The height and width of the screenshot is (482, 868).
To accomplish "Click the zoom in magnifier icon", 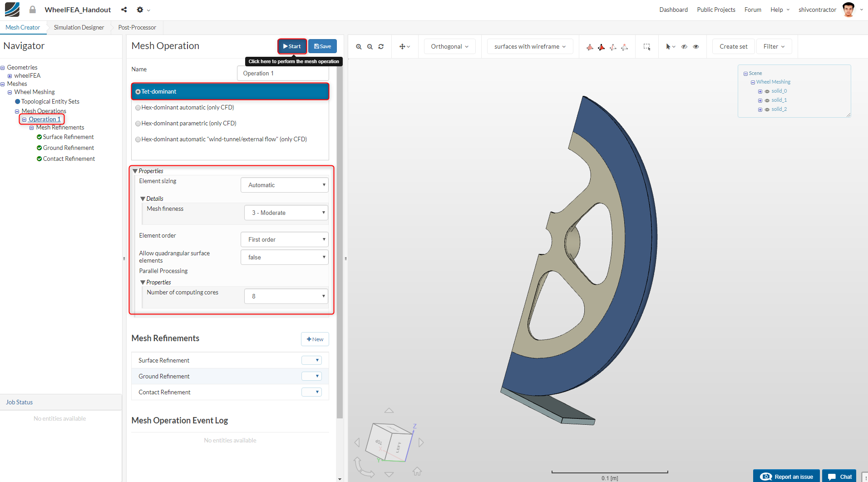I will [x=359, y=46].
